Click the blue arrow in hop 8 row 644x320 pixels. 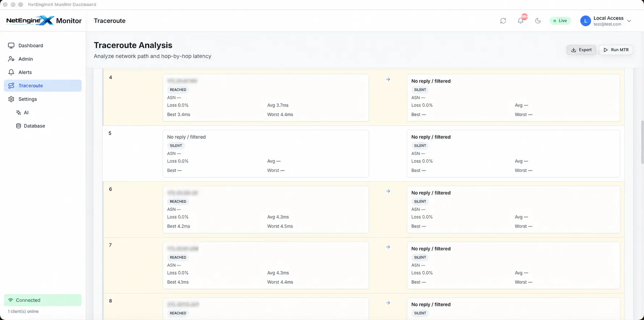[388, 303]
